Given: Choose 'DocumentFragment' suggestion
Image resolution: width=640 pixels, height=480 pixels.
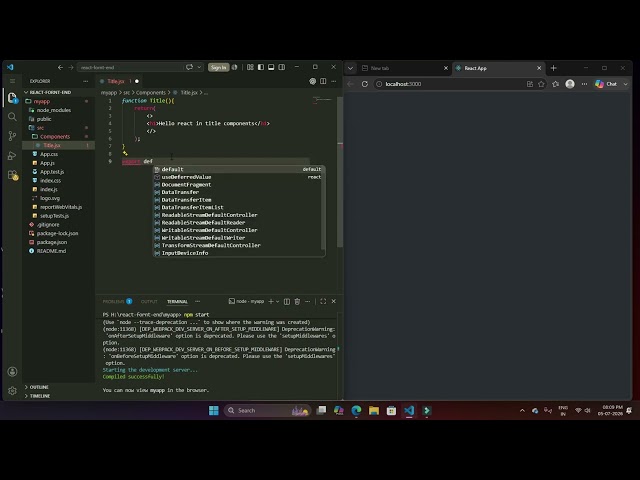Looking at the screenshot, I should click(239, 184).
